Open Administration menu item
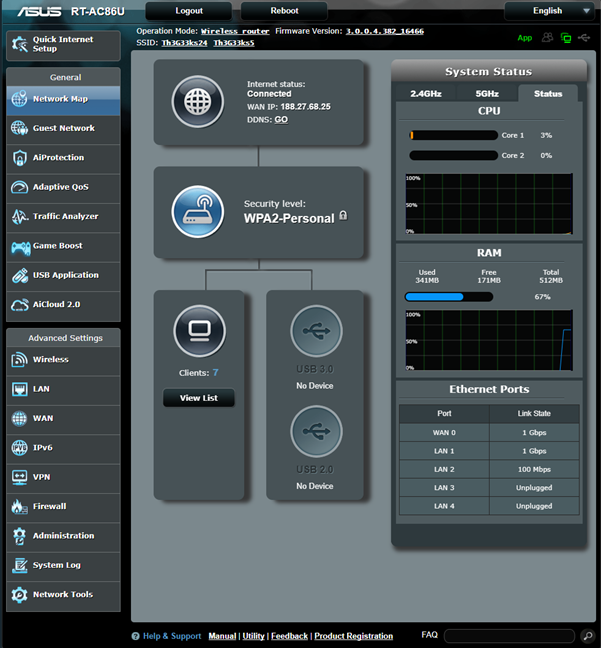This screenshot has height=648, width=601. 63,536
